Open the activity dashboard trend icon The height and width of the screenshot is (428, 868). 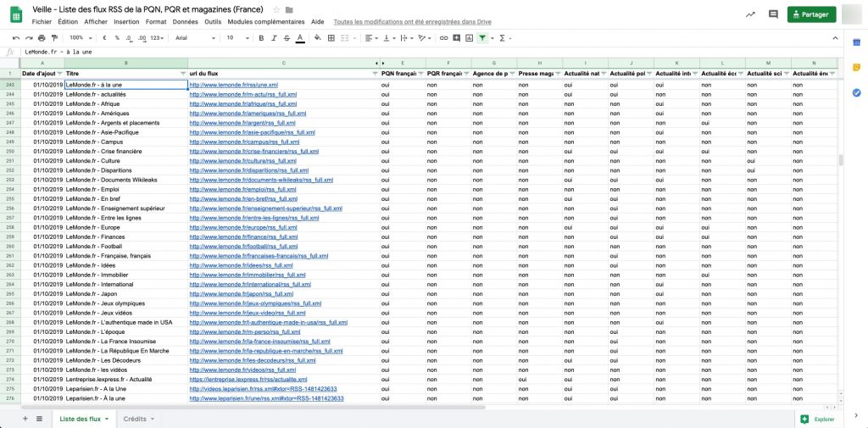(x=750, y=14)
